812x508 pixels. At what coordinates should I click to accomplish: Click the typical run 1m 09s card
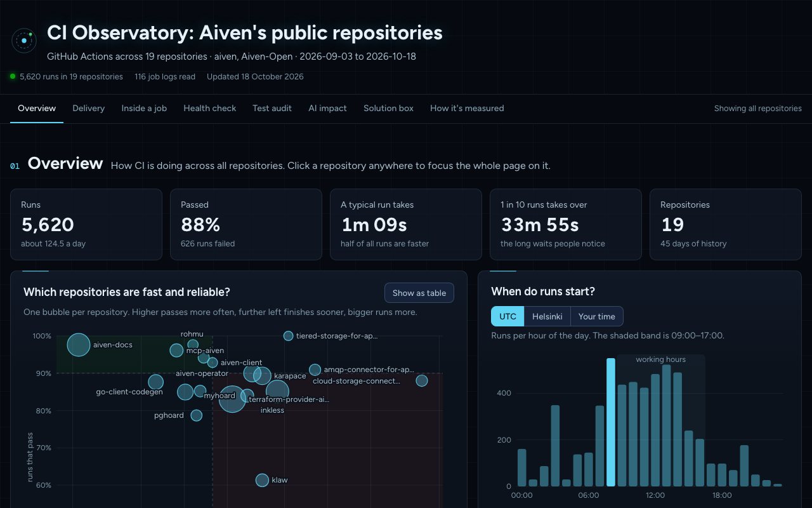[406, 224]
